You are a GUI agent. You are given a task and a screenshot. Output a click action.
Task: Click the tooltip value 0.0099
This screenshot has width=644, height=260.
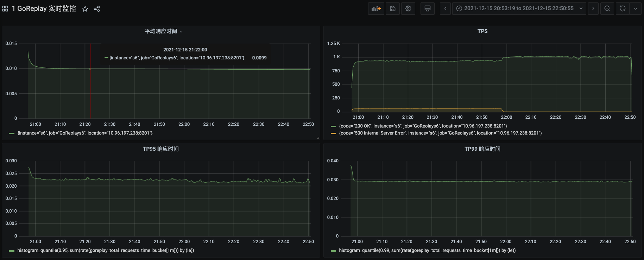coord(259,58)
